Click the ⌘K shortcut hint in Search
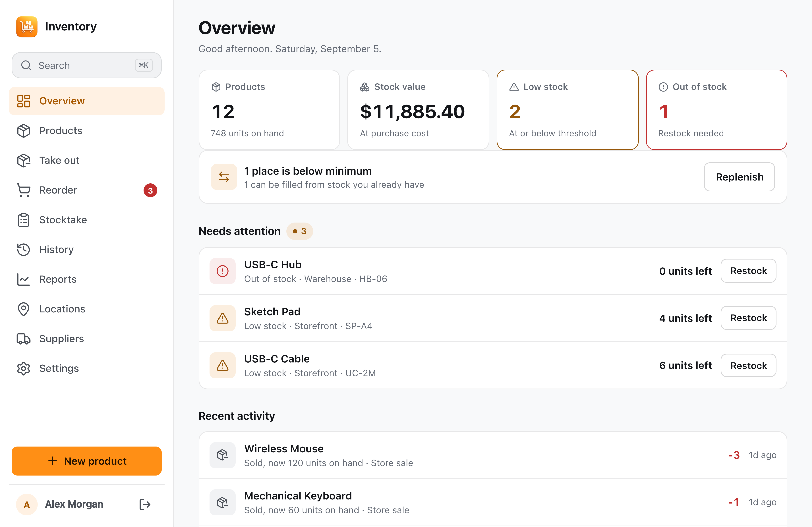This screenshot has height=527, width=812. 144,65
